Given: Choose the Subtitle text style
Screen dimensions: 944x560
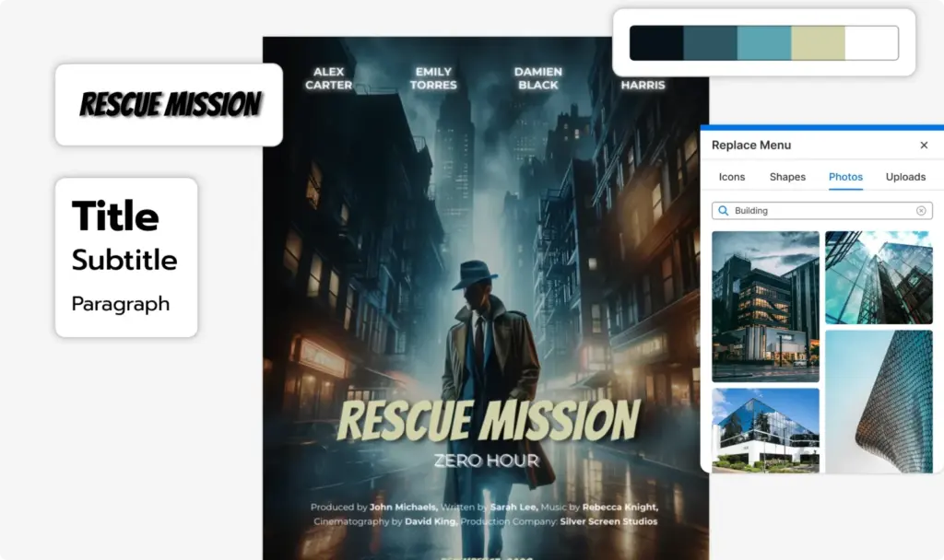Looking at the screenshot, I should 124,260.
